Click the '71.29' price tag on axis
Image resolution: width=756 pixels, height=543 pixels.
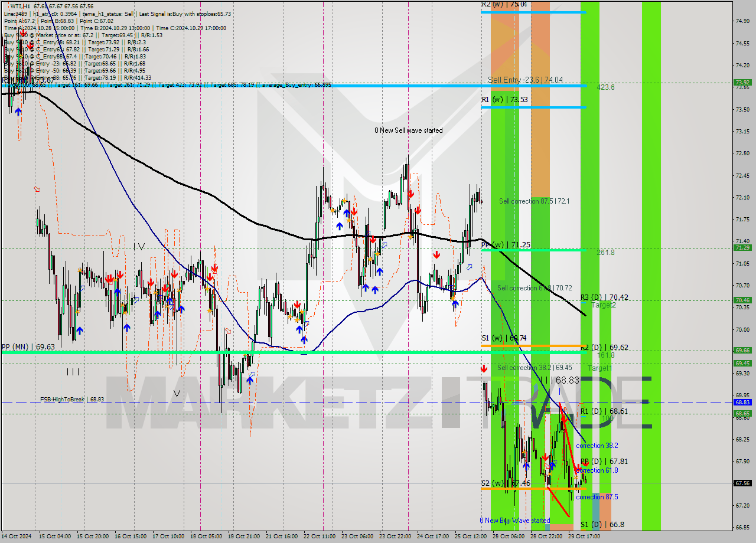click(x=742, y=248)
